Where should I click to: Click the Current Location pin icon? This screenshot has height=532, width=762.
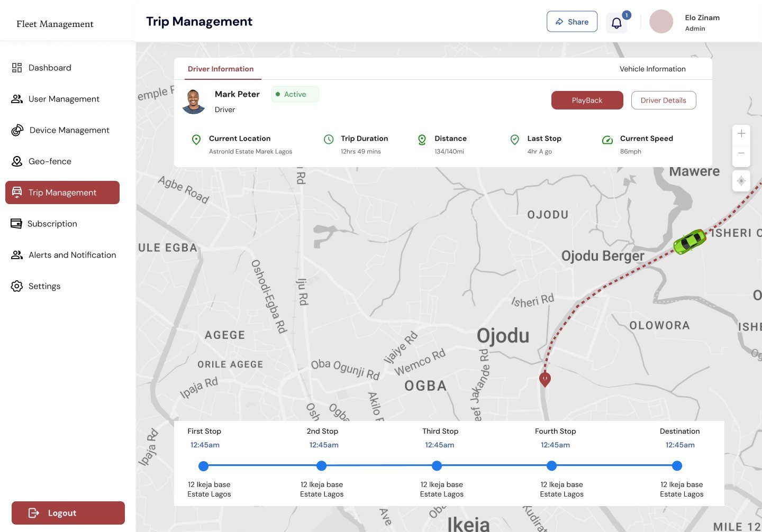click(x=196, y=140)
